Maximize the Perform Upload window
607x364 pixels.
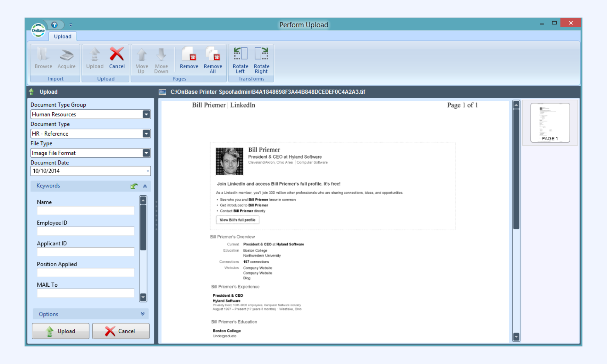pos(554,23)
